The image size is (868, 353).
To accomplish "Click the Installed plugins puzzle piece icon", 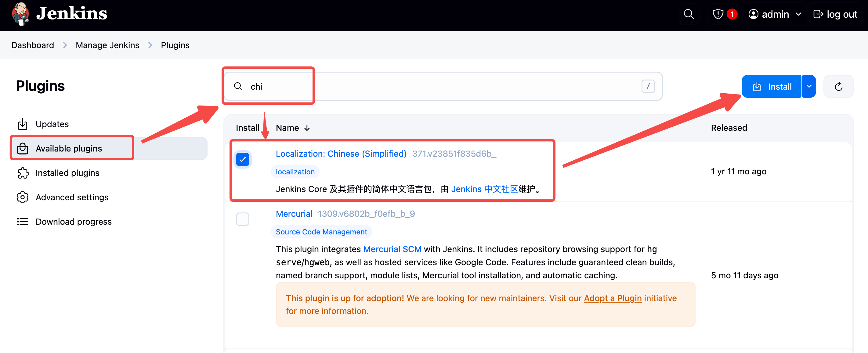I will (23, 173).
